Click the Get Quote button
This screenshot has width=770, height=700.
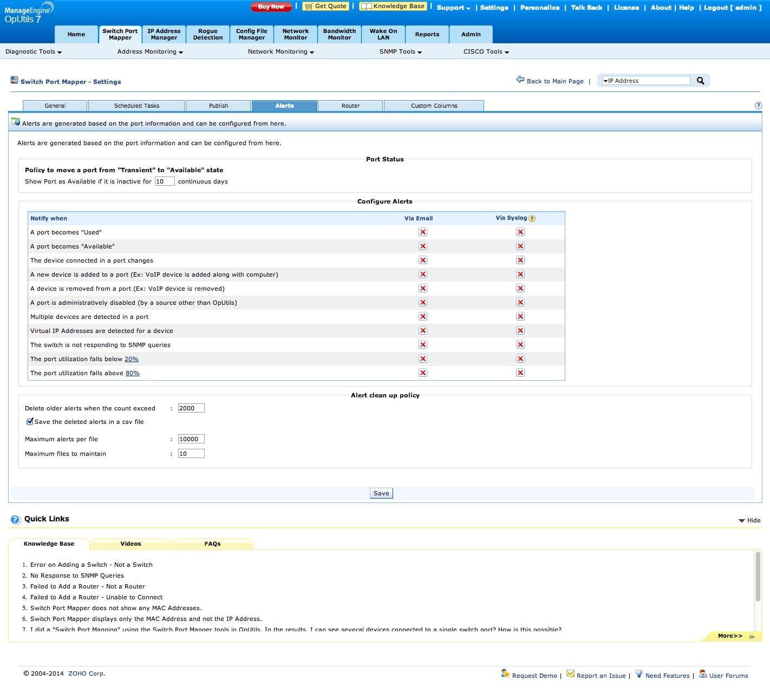[325, 6]
